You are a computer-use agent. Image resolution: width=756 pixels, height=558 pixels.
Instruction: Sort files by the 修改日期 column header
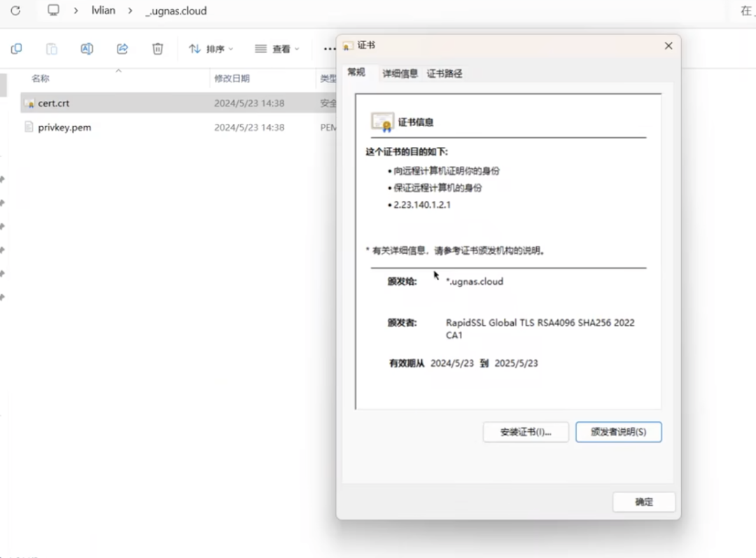[x=232, y=78]
